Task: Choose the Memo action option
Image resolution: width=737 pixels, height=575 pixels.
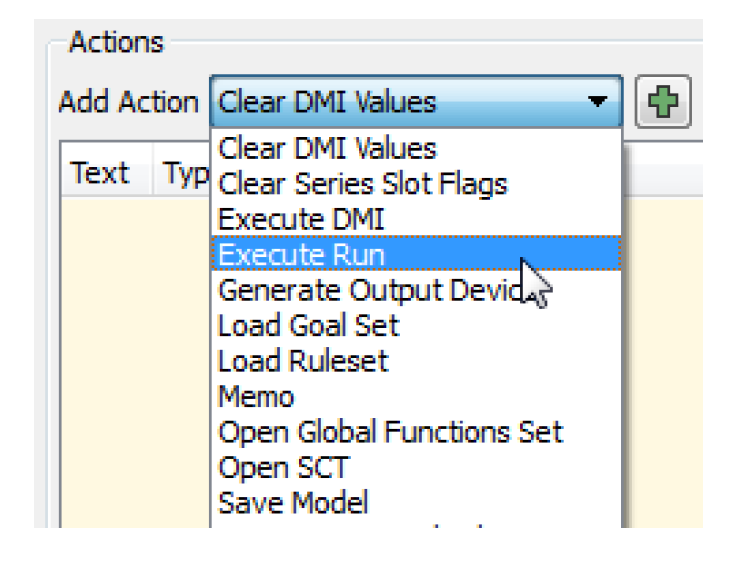Action: click(256, 397)
